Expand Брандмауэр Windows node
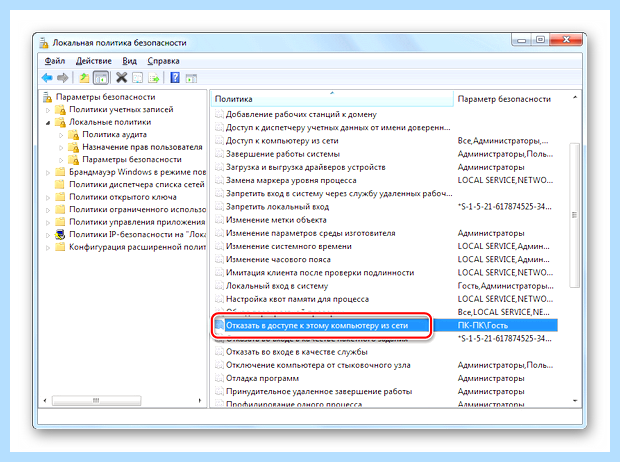Image resolution: width=620 pixels, height=462 pixels. (48, 172)
